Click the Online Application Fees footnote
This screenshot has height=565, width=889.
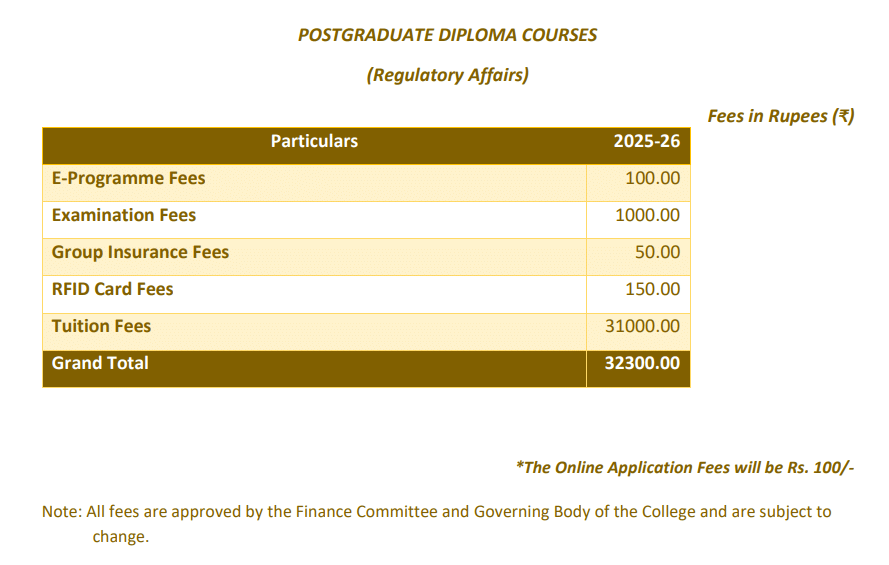685,468
